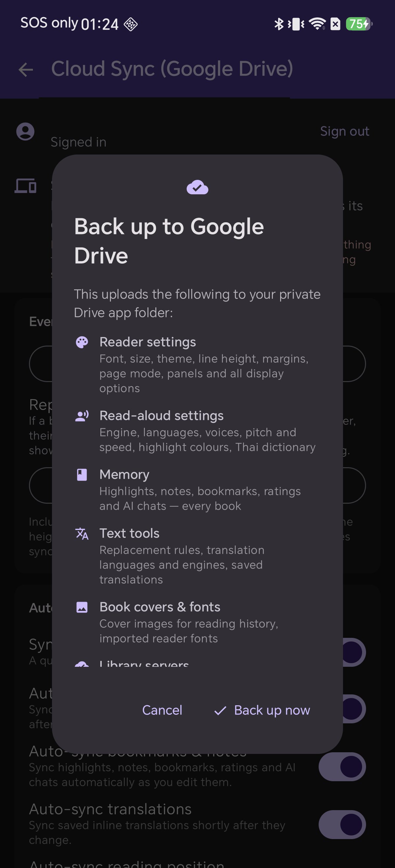Tap 'Font, size, theme, line height' description
This screenshot has width=395, height=868.
point(204,374)
